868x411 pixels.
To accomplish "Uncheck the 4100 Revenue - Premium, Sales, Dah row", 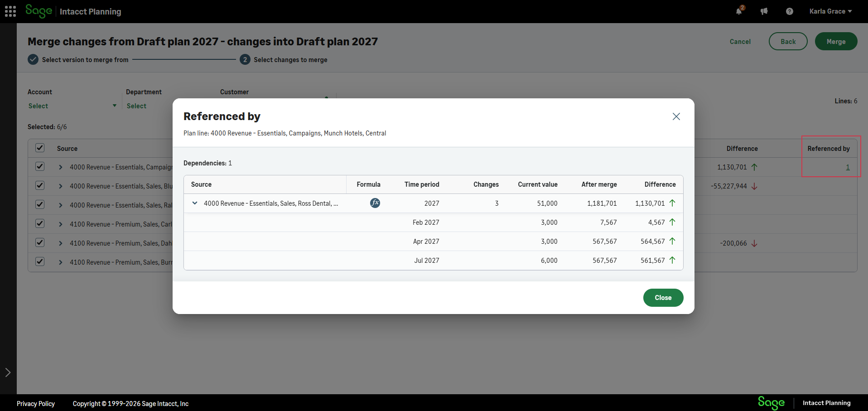I will pyautogui.click(x=40, y=242).
